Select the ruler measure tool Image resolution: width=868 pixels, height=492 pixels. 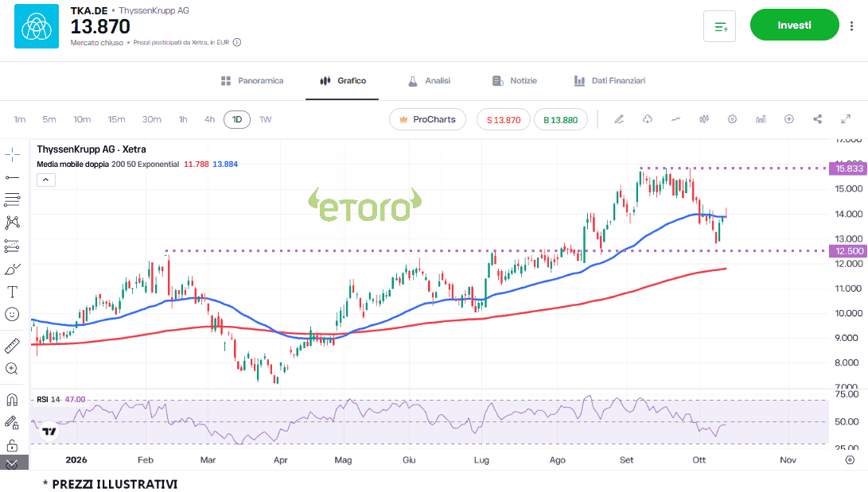tap(12, 346)
